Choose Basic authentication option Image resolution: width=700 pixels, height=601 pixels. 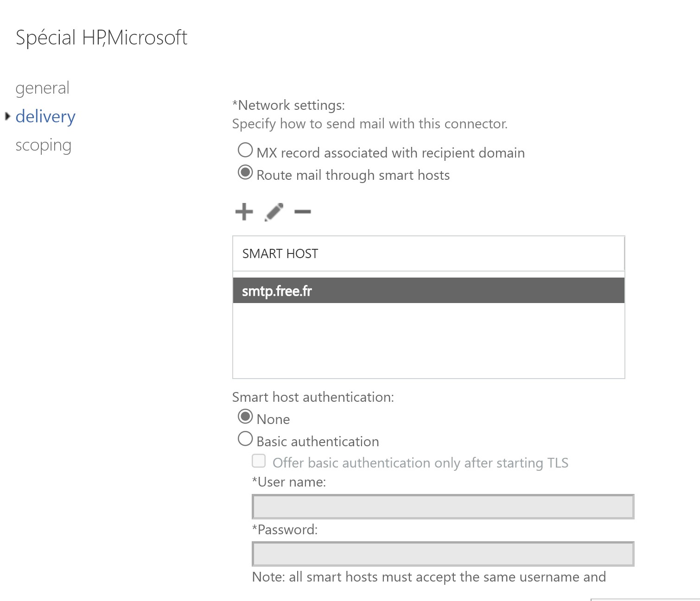(x=245, y=439)
